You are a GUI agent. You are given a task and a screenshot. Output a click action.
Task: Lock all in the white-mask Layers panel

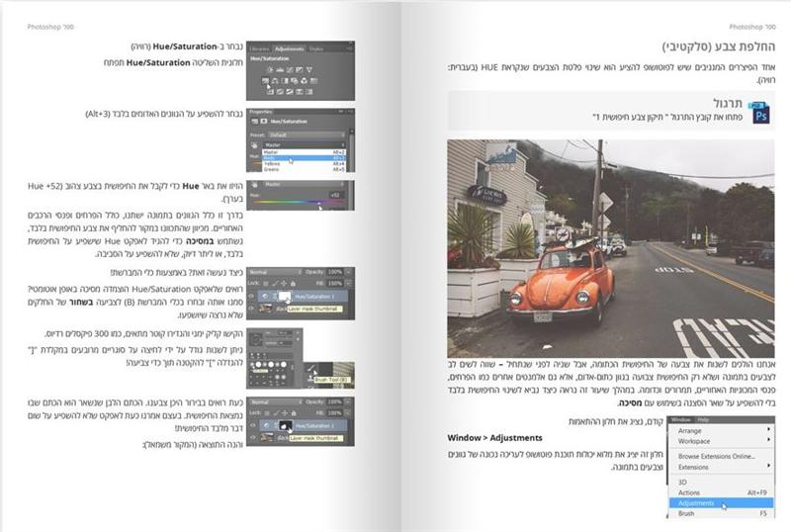[293, 284]
